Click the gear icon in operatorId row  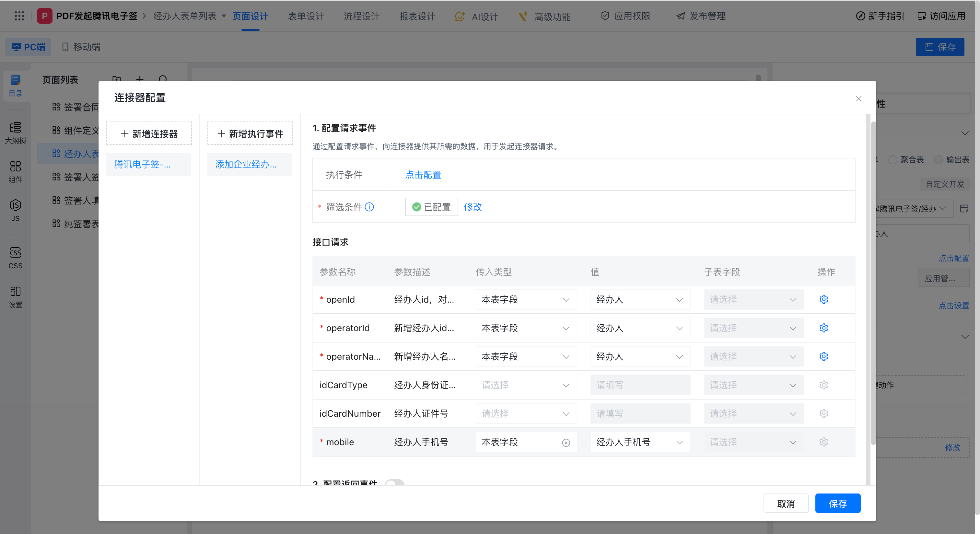(x=823, y=328)
